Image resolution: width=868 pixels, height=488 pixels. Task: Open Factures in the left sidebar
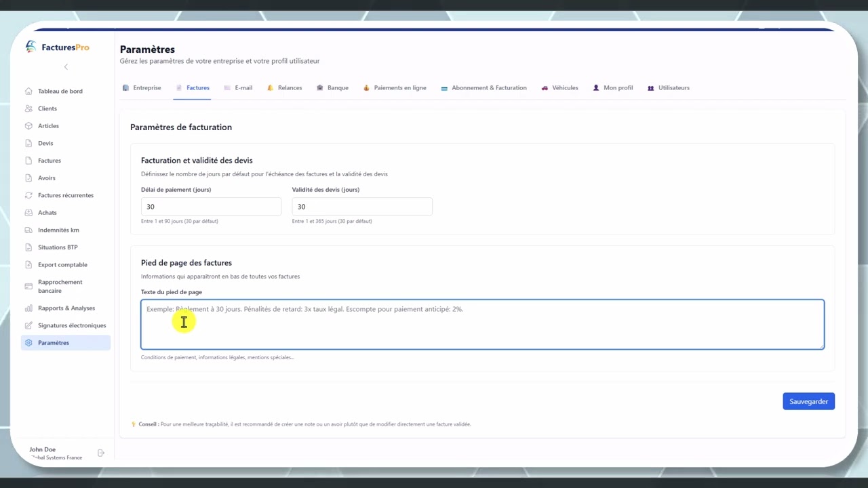click(66, 161)
